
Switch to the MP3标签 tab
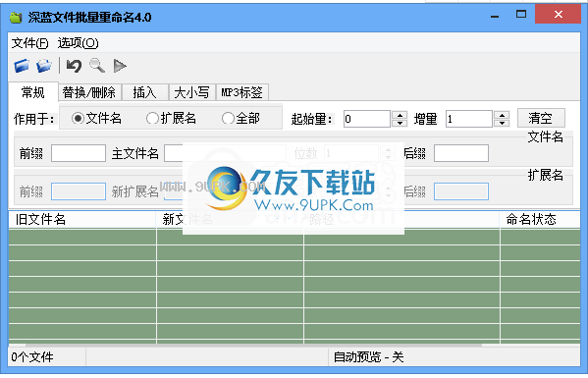click(241, 92)
